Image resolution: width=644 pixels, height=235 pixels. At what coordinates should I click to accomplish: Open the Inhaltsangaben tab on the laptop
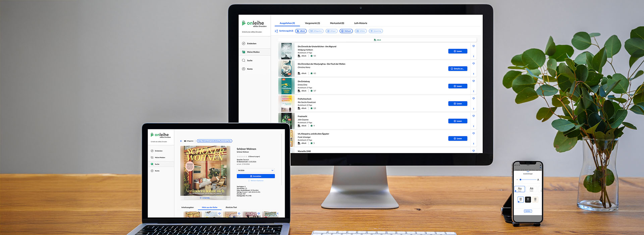[187, 207]
